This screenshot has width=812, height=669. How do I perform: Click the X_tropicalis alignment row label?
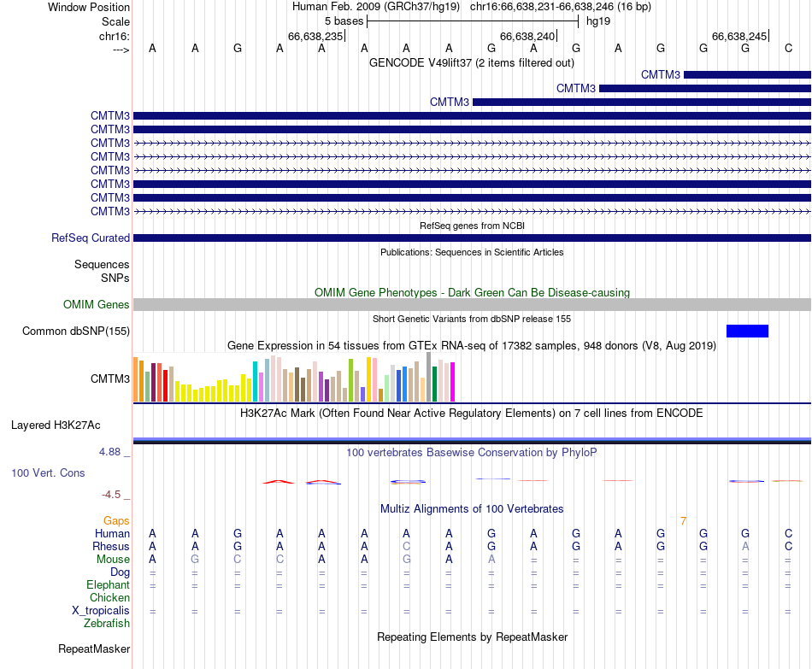point(101,611)
